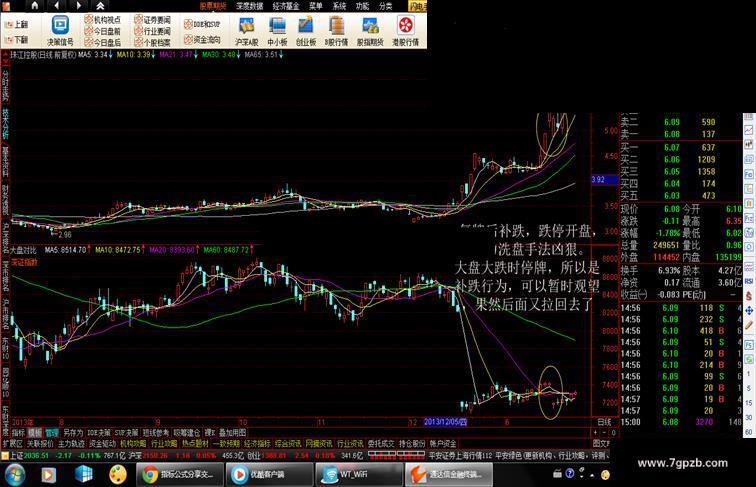Click 上翻 page up
Viewport: 756px width, 487px height.
16,24
